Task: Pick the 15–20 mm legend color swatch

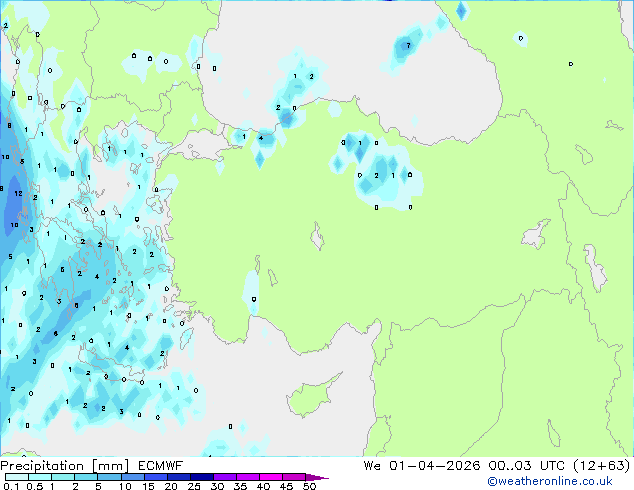Action: click(x=155, y=477)
